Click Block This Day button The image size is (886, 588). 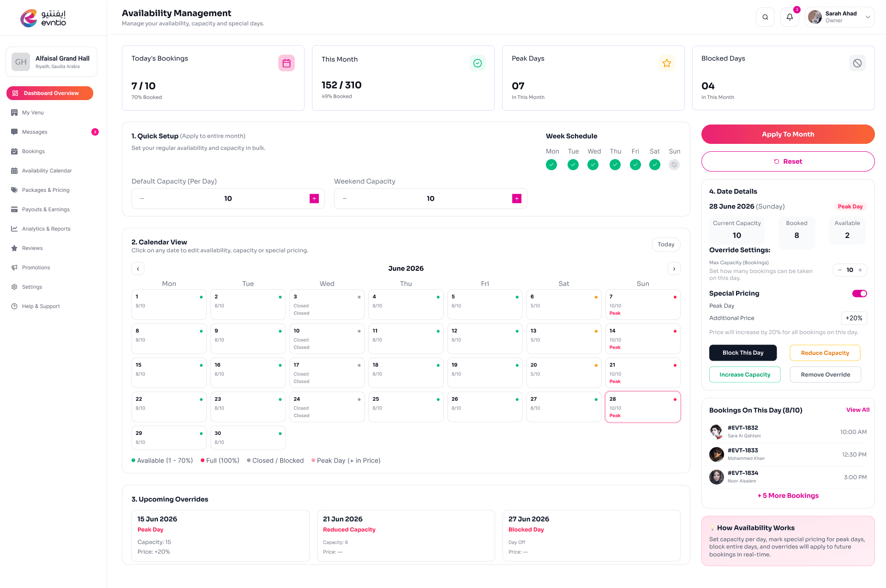(743, 353)
